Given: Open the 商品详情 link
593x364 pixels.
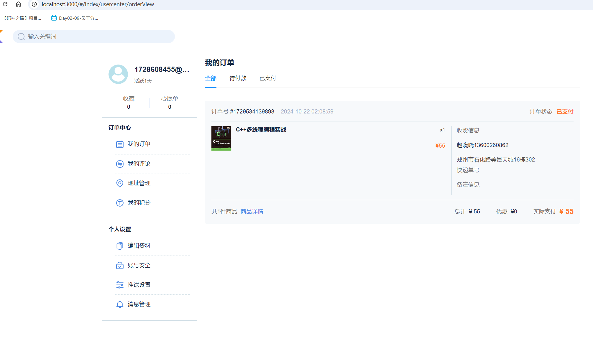Looking at the screenshot, I should 252,211.
